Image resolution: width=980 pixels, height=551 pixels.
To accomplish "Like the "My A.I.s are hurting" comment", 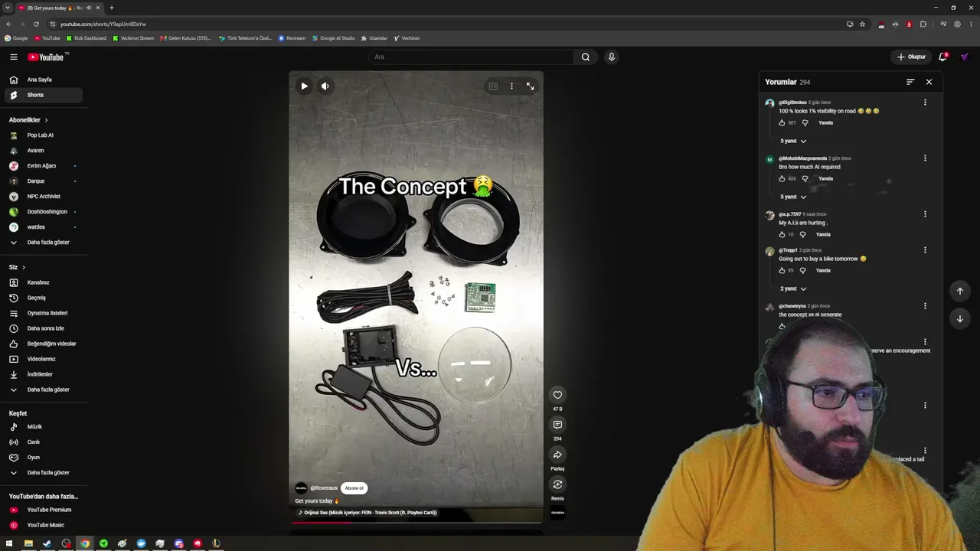I will (x=782, y=234).
